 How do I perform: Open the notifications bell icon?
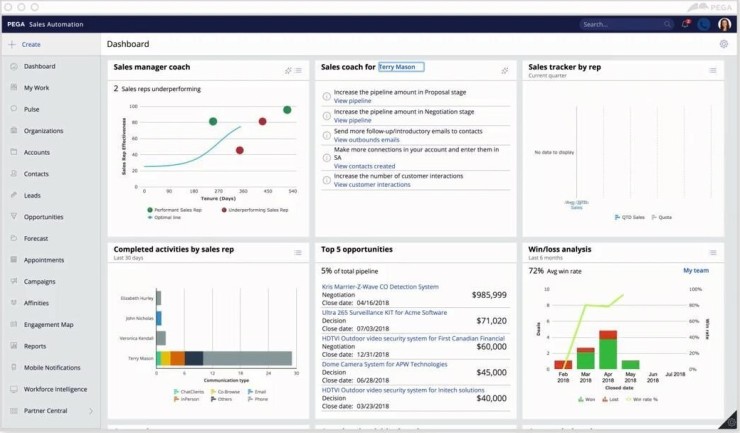[686, 24]
